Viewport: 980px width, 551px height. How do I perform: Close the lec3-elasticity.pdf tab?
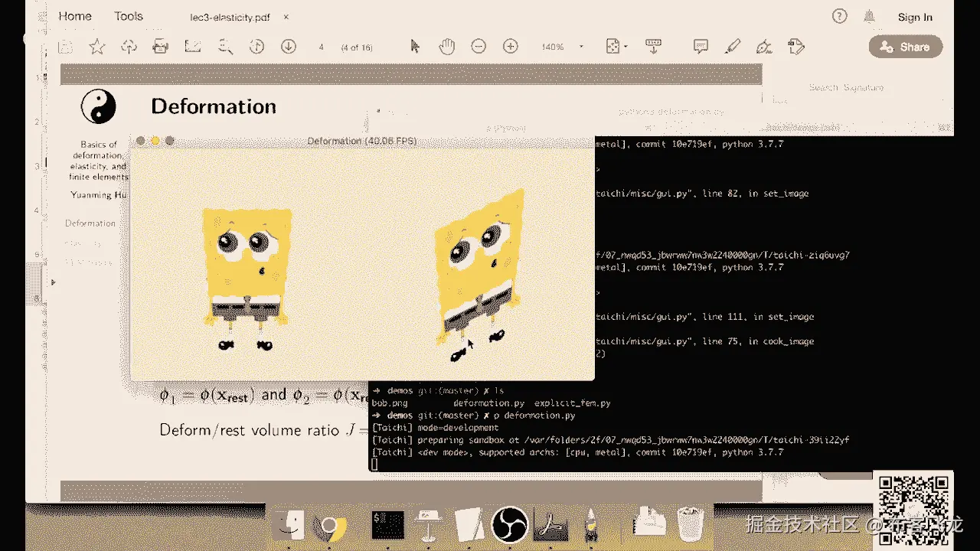286,16
